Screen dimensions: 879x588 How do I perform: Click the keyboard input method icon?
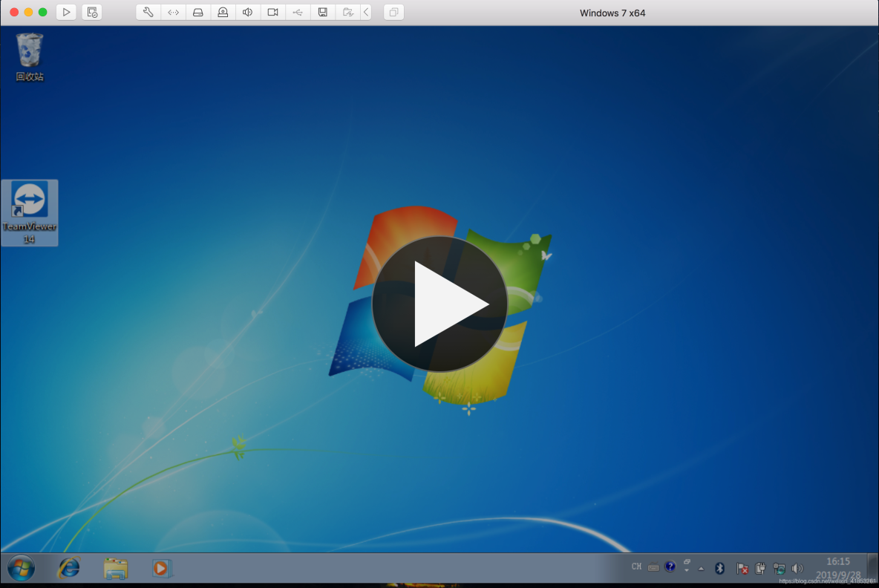[653, 567]
